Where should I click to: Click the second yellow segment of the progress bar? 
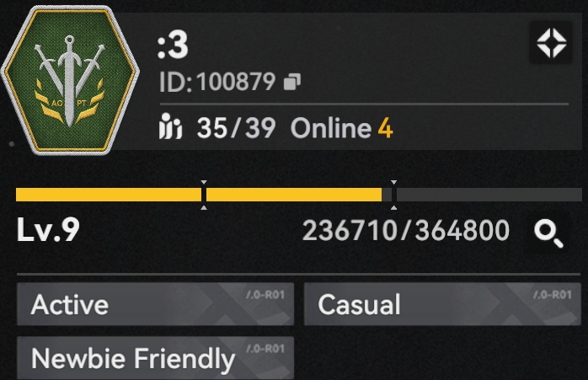(294, 195)
